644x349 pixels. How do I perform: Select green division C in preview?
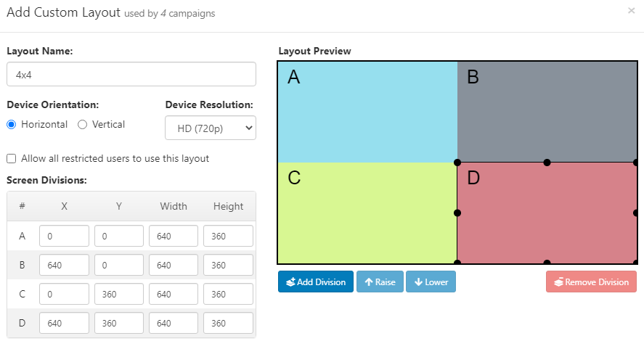pyautogui.click(x=367, y=213)
